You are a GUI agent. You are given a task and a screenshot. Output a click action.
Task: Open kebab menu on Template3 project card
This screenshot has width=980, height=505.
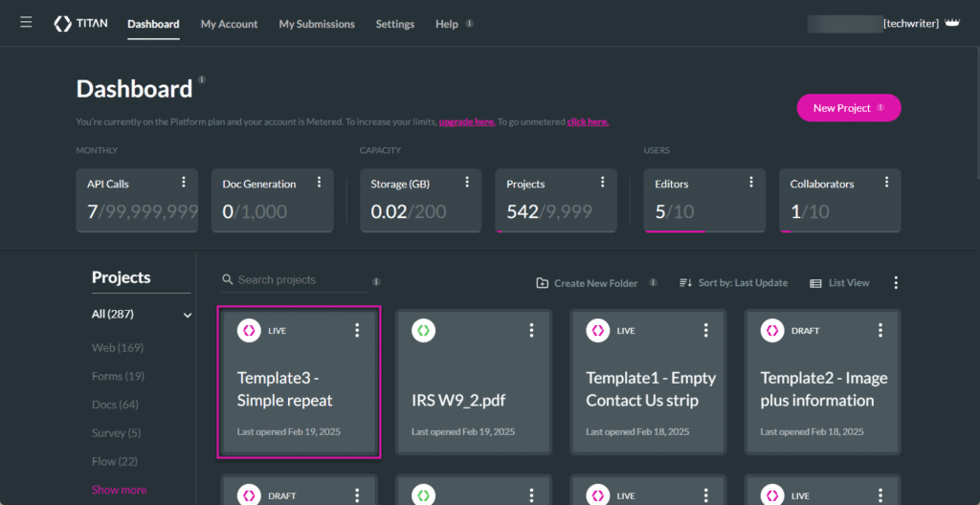click(358, 330)
